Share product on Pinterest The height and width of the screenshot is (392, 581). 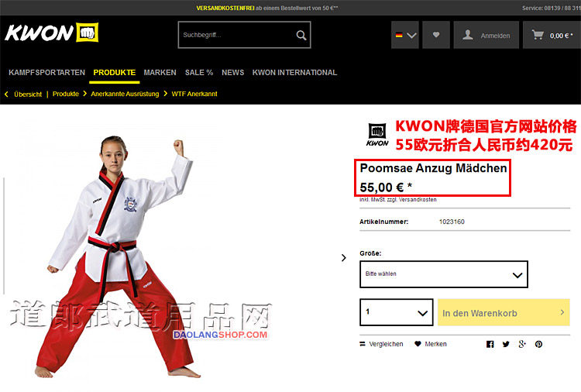(538, 344)
